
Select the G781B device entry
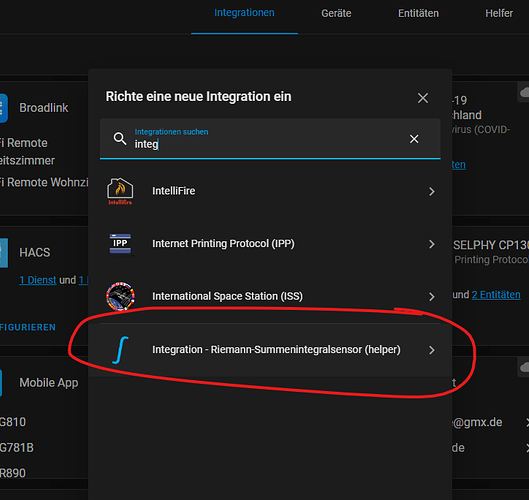(17, 448)
